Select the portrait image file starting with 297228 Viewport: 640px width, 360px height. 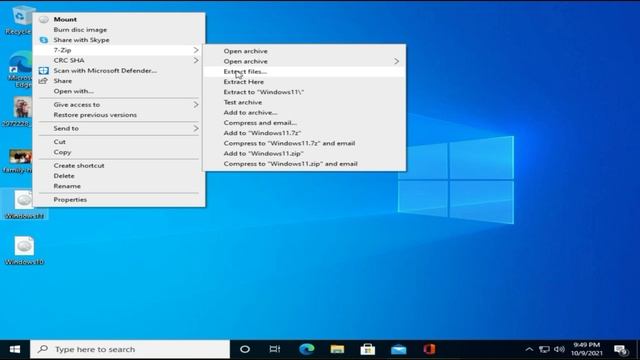point(18,111)
